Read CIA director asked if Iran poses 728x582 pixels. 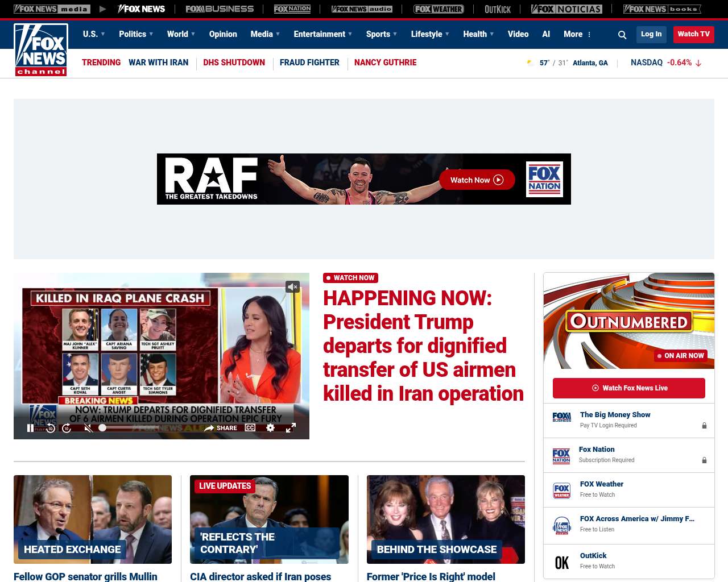260,576
